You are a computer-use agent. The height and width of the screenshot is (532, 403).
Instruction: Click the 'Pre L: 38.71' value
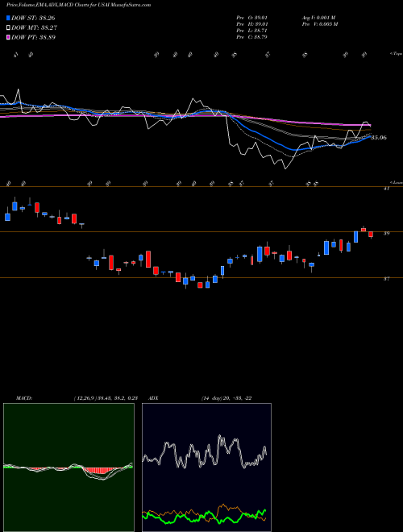click(252, 31)
